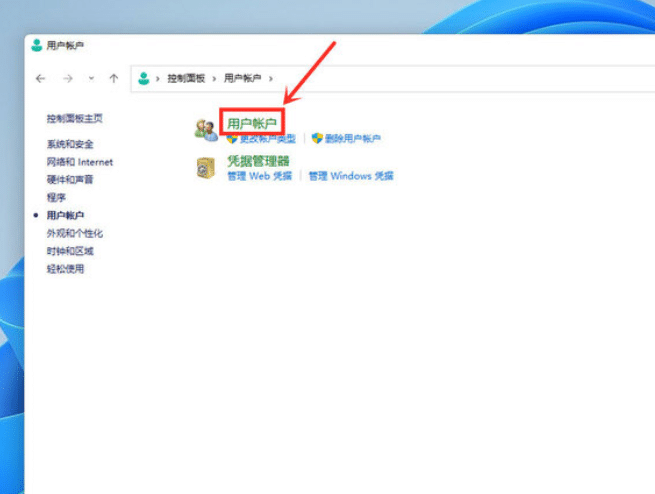Go up one level with the up arrow
This screenshot has height=494, width=655.
coord(114,79)
